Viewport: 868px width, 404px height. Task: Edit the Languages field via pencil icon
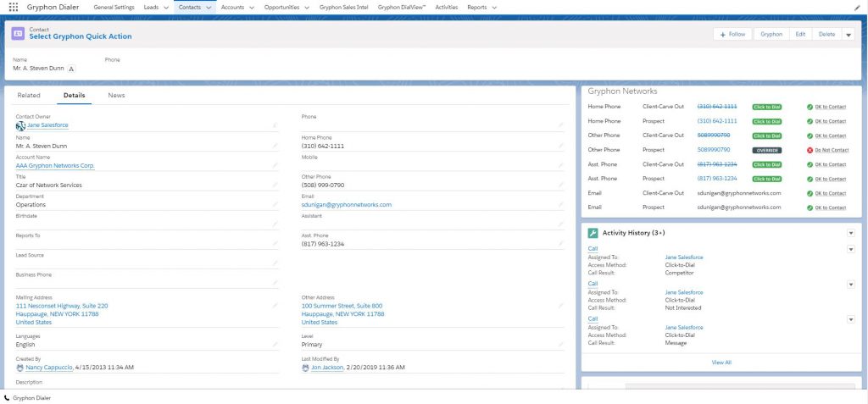[275, 345]
